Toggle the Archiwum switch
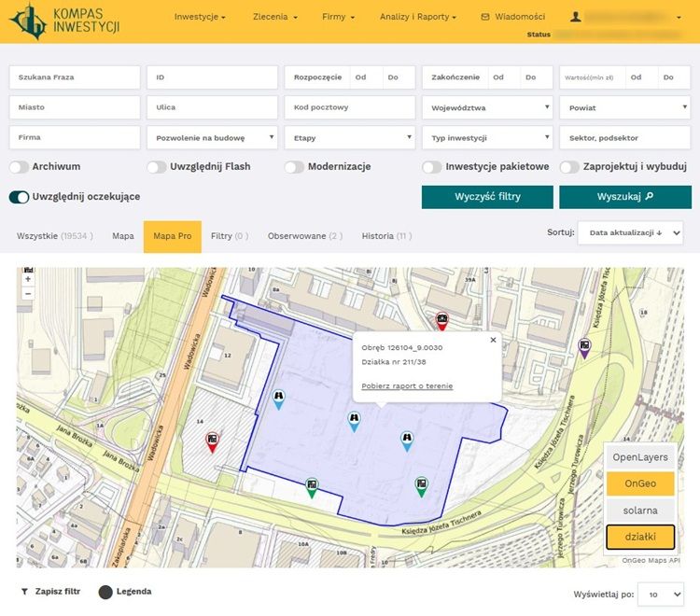700x616 pixels. click(x=19, y=167)
